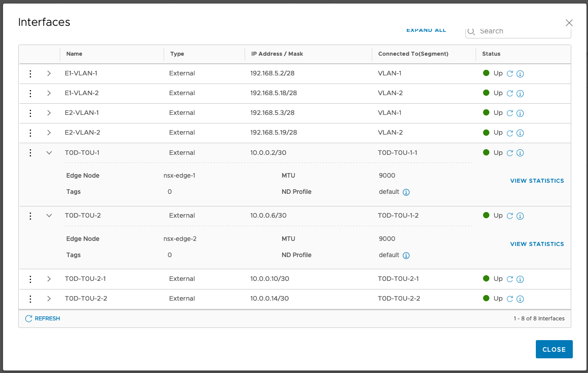This screenshot has width=588, height=373.
Task: Click the interfaces Search field
Action: [x=522, y=31]
